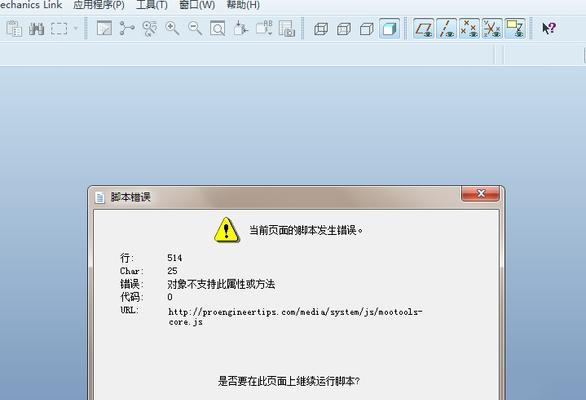Click the Repaint screen icon
The height and width of the screenshot is (400, 586).
[104, 28]
